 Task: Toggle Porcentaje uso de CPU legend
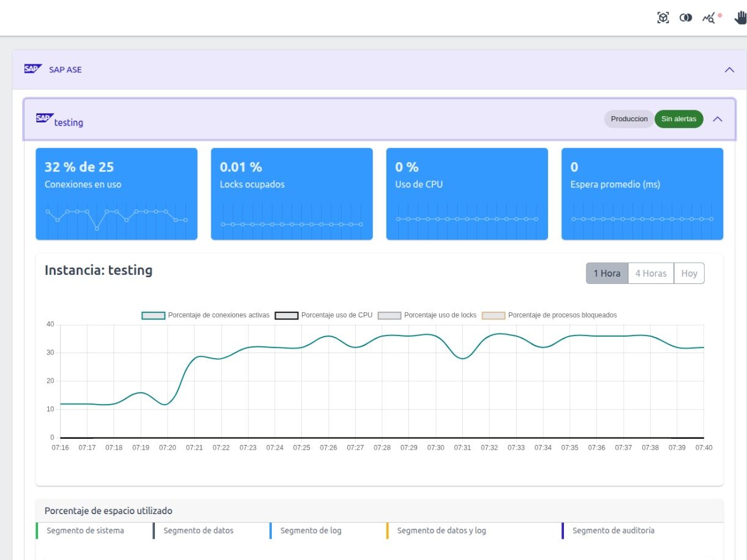coord(323,315)
